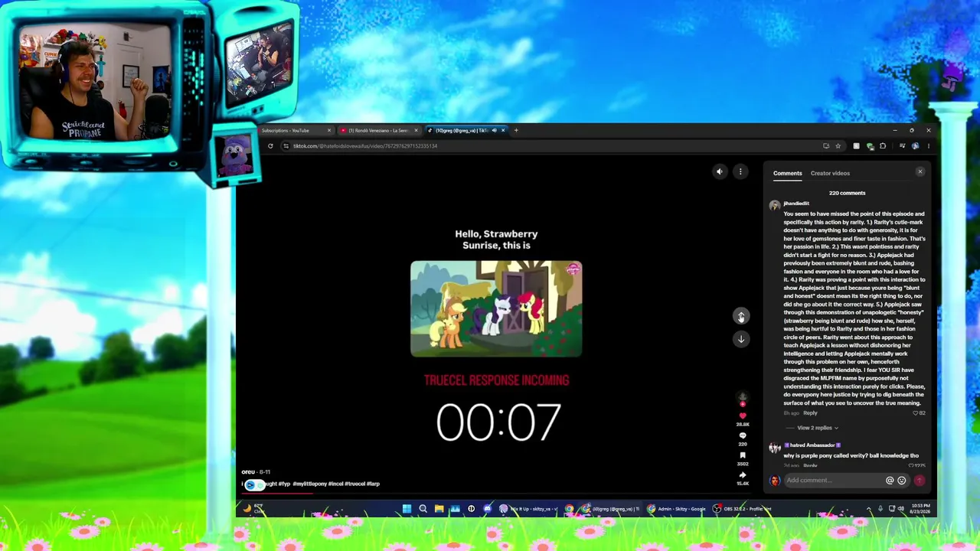Image resolution: width=980 pixels, height=551 pixels.
Task: Open a new browser tab
Action: [516, 130]
